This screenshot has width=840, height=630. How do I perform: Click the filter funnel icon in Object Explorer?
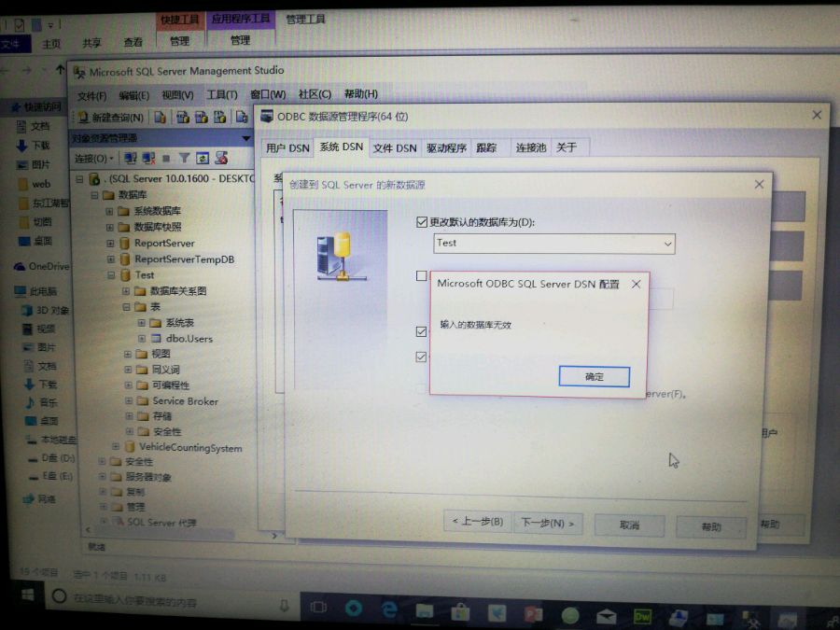(x=184, y=158)
